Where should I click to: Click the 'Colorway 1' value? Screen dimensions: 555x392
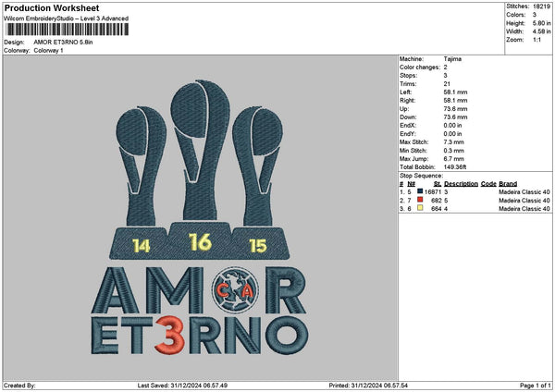coord(48,51)
